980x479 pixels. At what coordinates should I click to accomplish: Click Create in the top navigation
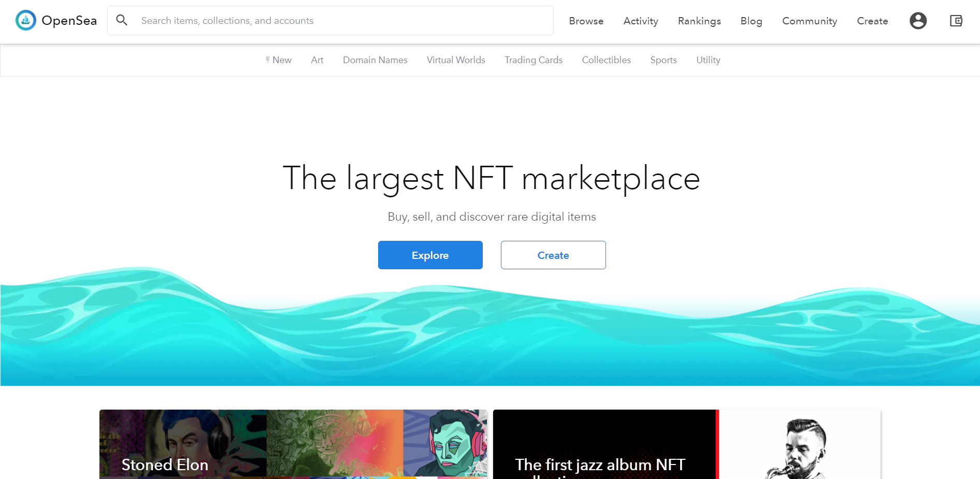pos(872,21)
